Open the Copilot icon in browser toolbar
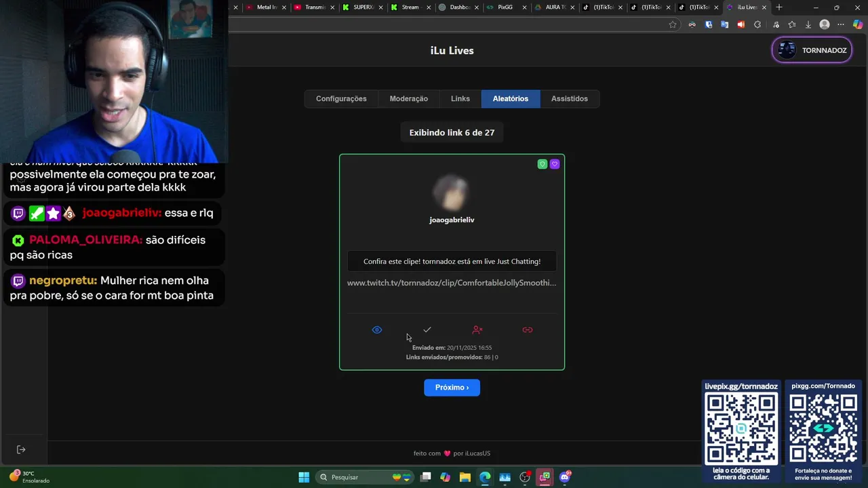Viewport: 868px width, 488px height. [858, 24]
